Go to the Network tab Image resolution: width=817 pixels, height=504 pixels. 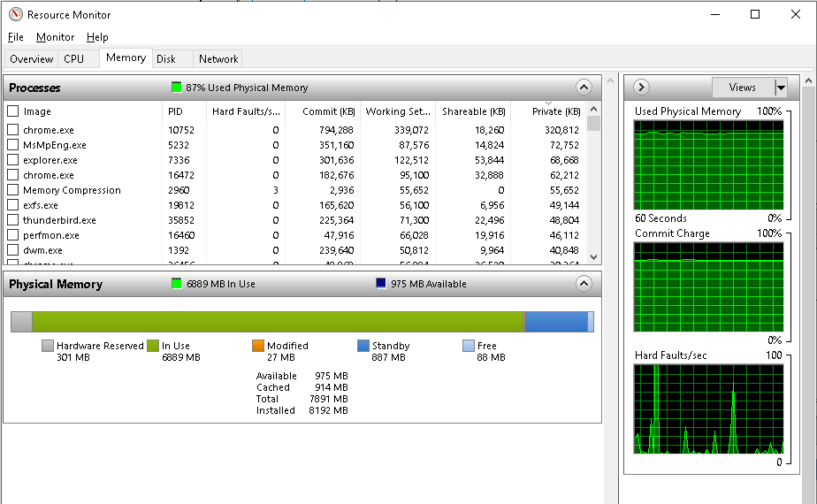coord(218,59)
